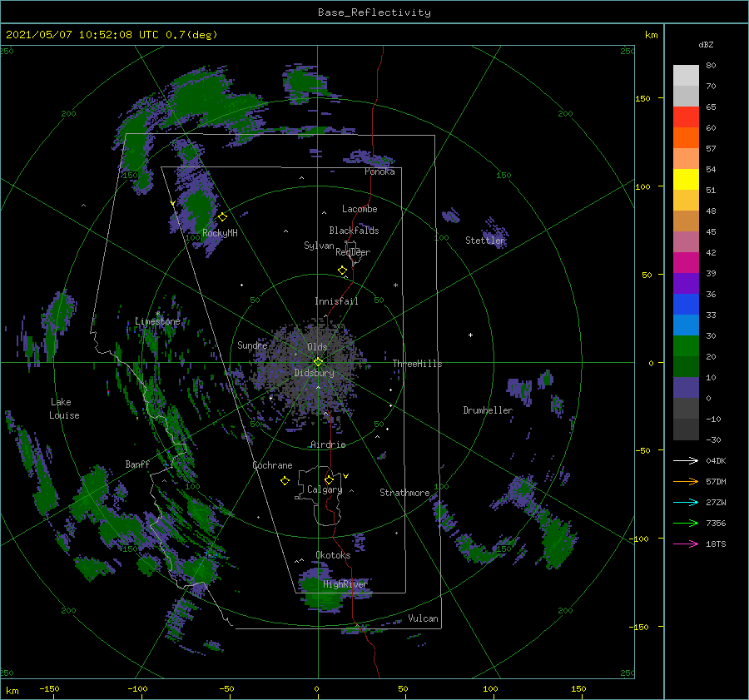Image resolution: width=749 pixels, height=700 pixels.
Task: Click the white 04DK arrow in legend
Action: point(686,460)
